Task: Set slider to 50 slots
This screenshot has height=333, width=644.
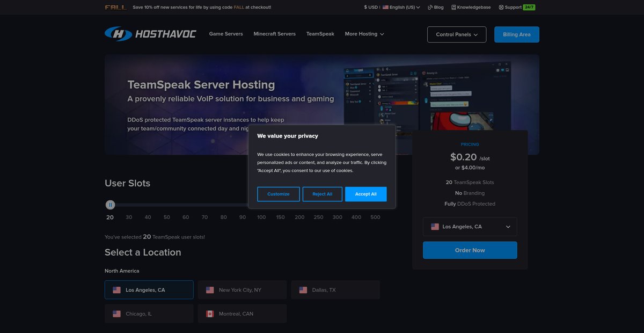Action: (x=167, y=217)
